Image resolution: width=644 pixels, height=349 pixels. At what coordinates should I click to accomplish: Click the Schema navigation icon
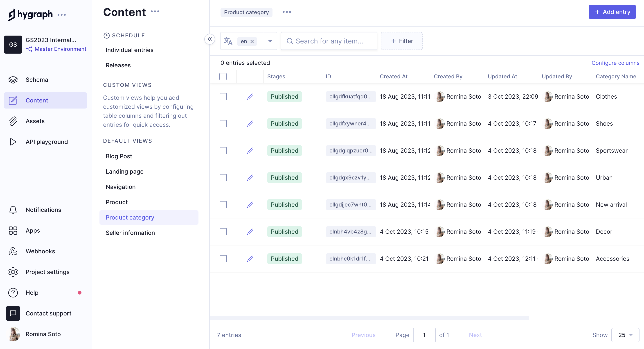[12, 79]
